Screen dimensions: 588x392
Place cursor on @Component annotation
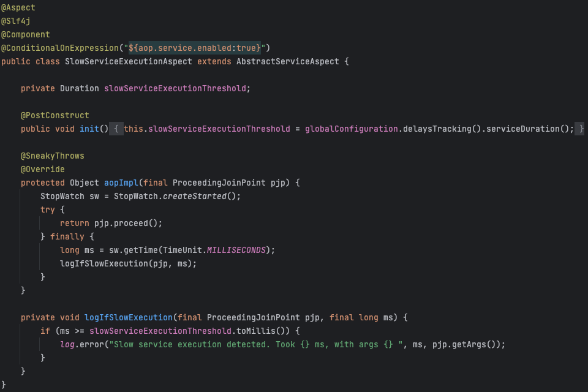[x=25, y=34]
